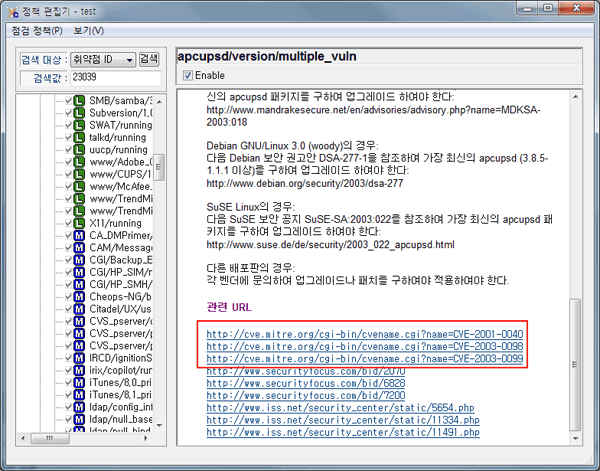The width and height of the screenshot is (600, 471).
Task: Click the blue M icon beside CA_DMPrimer
Action: click(79, 235)
